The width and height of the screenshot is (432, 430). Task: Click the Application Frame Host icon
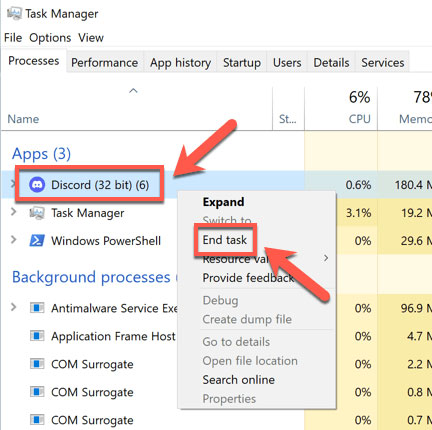[x=37, y=336]
